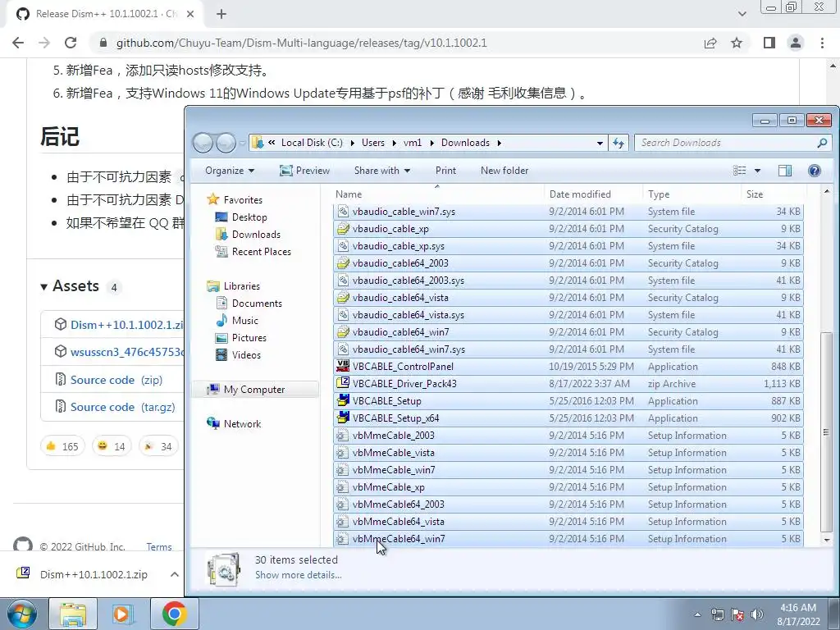This screenshot has height=630, width=840.
Task: Download Source code (tar.gz) link
Action: [x=123, y=407]
